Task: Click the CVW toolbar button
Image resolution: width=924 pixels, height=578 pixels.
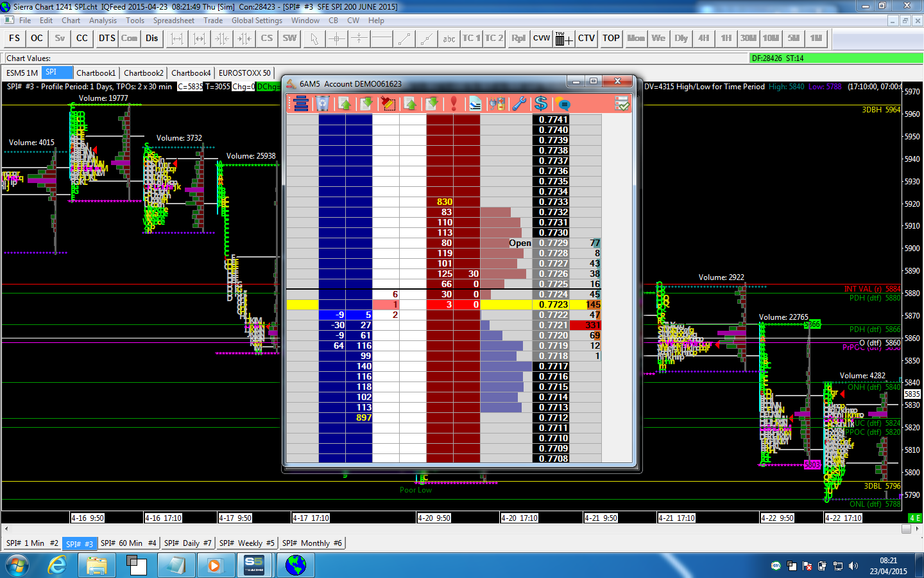Action: click(x=542, y=39)
